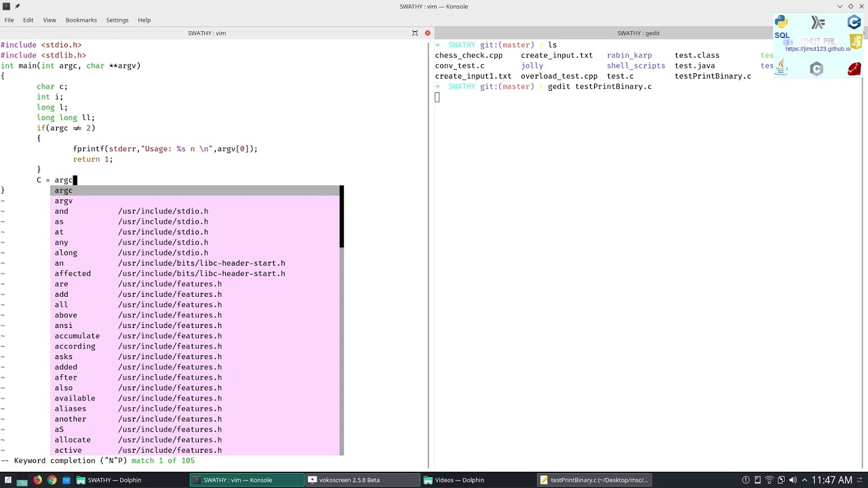Click the SWATHY : gedit pane header
This screenshot has height=488, width=868.
click(x=638, y=33)
